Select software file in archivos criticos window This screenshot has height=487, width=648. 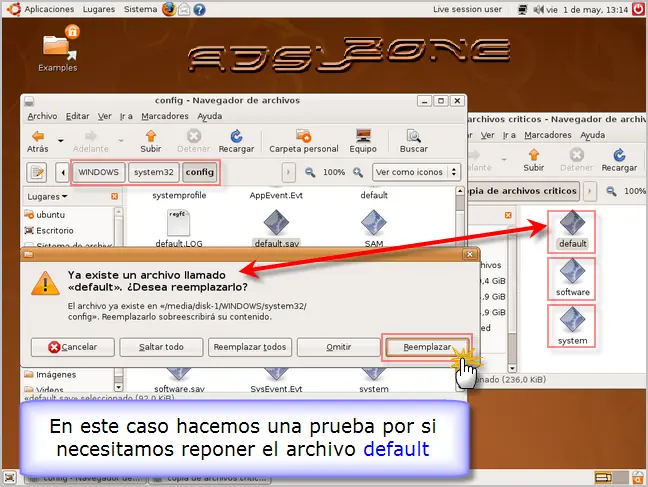572,278
